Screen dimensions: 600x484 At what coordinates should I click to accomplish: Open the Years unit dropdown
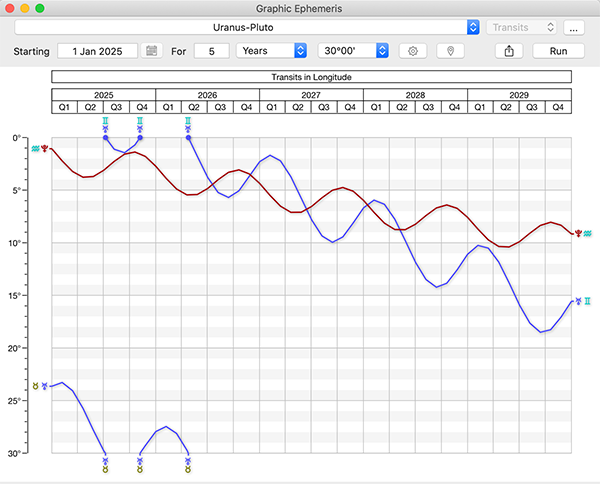pyautogui.click(x=271, y=51)
